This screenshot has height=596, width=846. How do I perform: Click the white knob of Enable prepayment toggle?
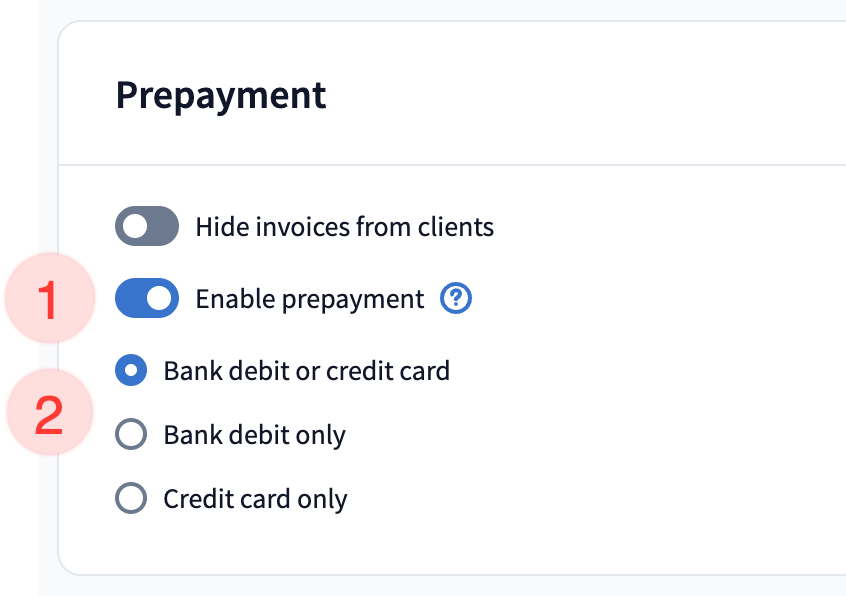coord(160,299)
